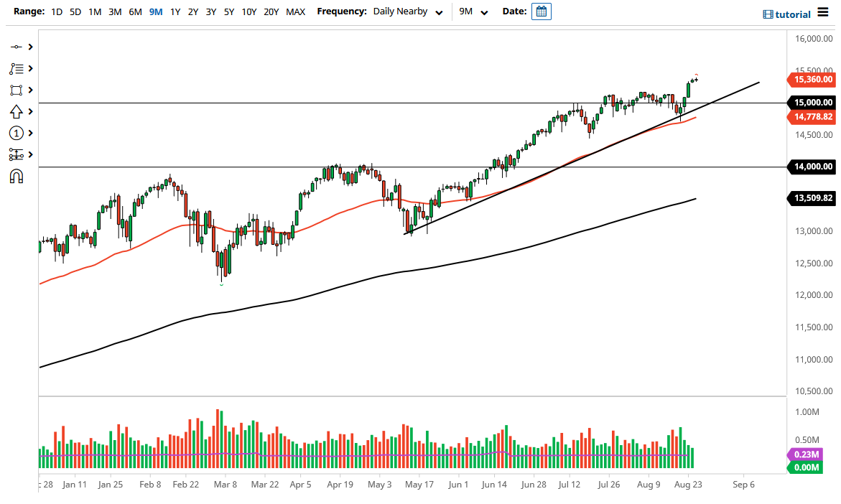Viewport: 841px width, 504px height.
Task: Open the annotation list drawing tool
Action: (16, 68)
